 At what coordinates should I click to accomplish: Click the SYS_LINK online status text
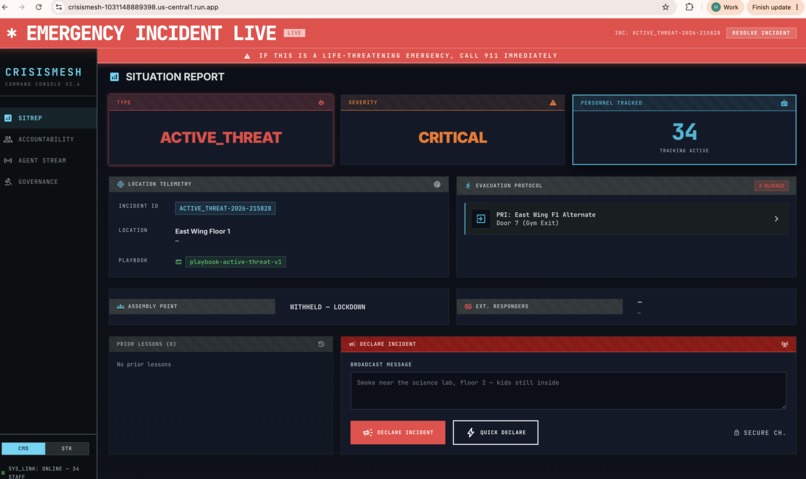click(44, 472)
